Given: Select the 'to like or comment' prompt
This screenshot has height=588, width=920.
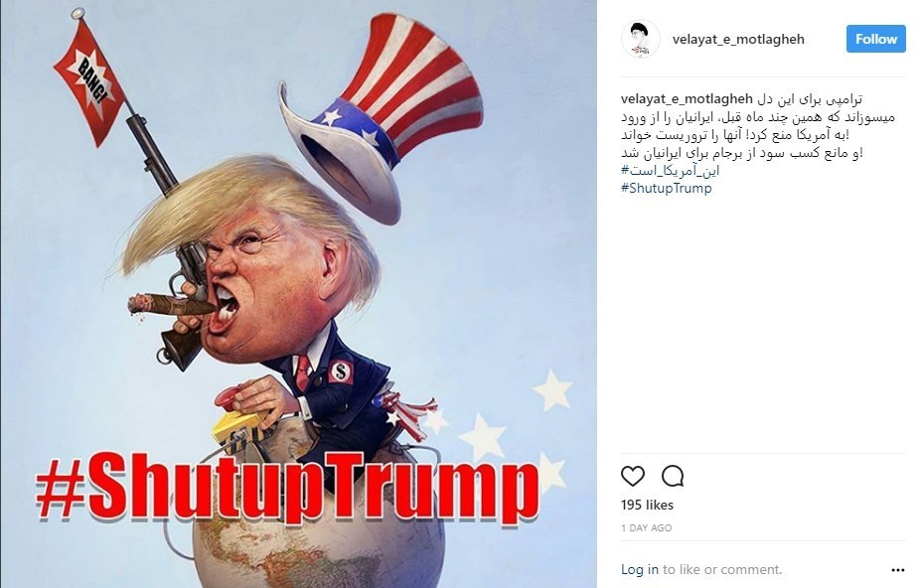Looking at the screenshot, I should tap(722, 570).
